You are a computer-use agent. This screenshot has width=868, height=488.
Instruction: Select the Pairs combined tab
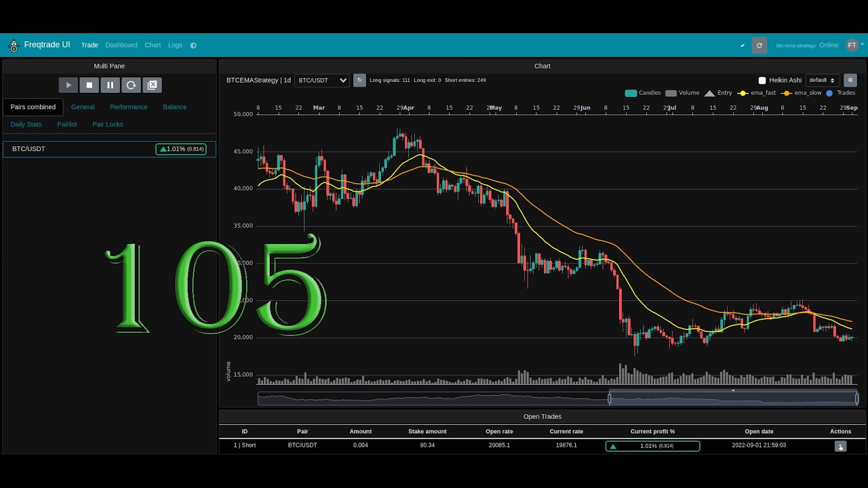[33, 107]
